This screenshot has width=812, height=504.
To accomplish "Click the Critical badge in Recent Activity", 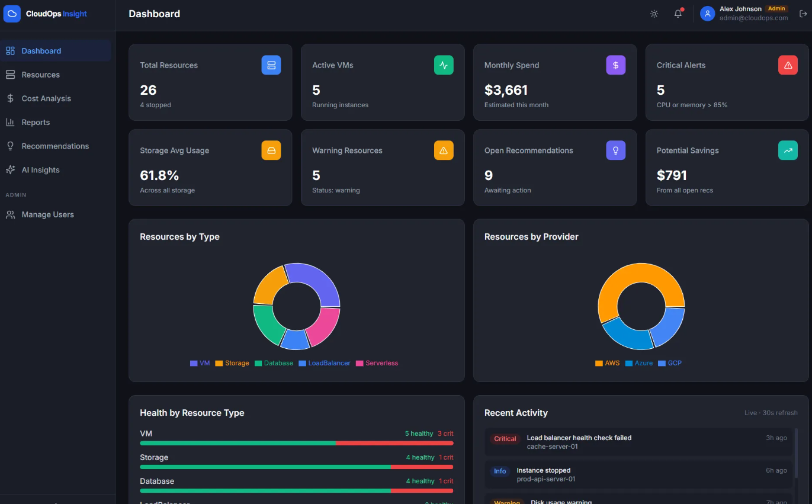I will [x=505, y=439].
